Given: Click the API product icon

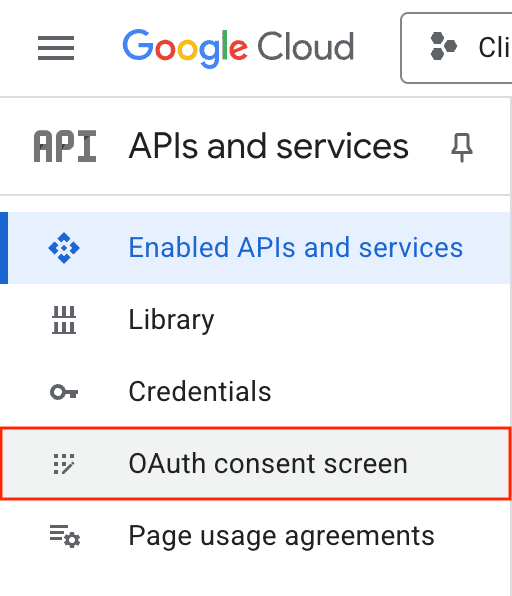Looking at the screenshot, I should (x=65, y=146).
